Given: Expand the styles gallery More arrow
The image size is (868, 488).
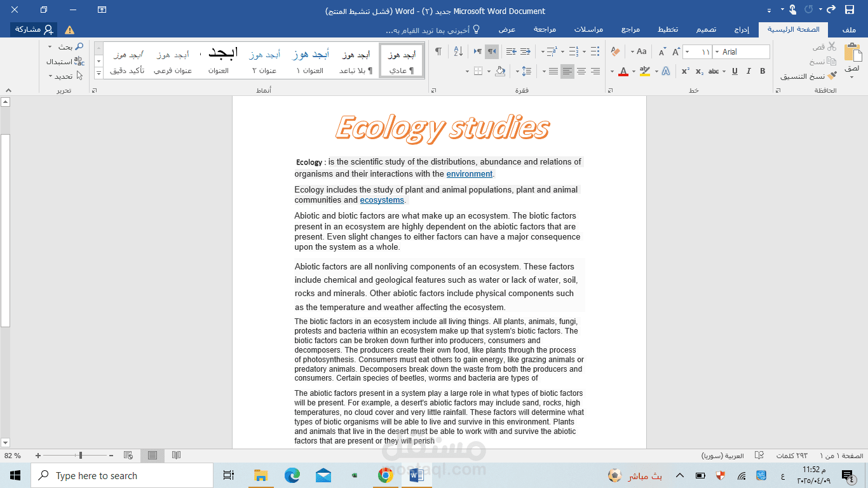Looking at the screenshot, I should click(98, 74).
